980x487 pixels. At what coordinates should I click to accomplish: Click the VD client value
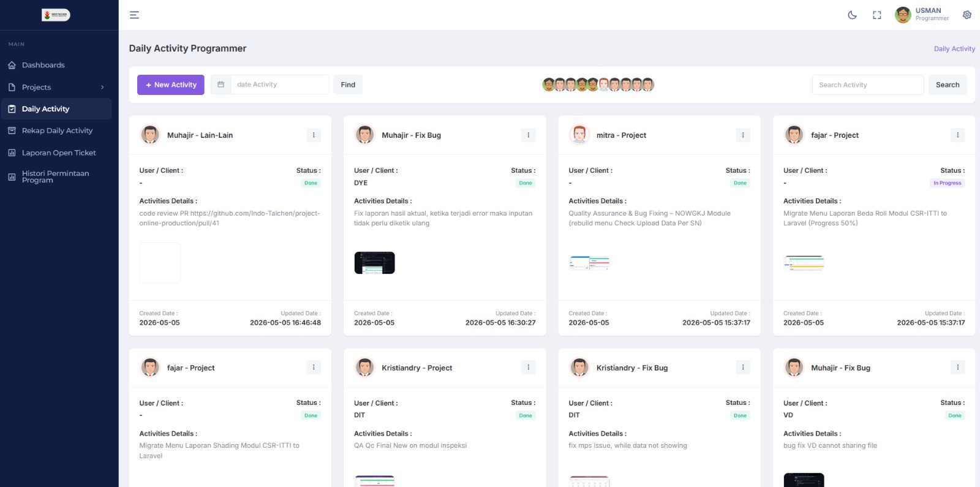click(788, 415)
